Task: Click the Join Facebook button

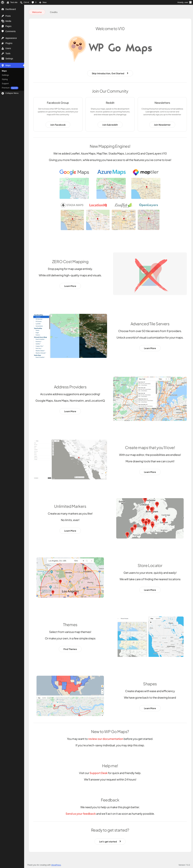Action: point(58,125)
